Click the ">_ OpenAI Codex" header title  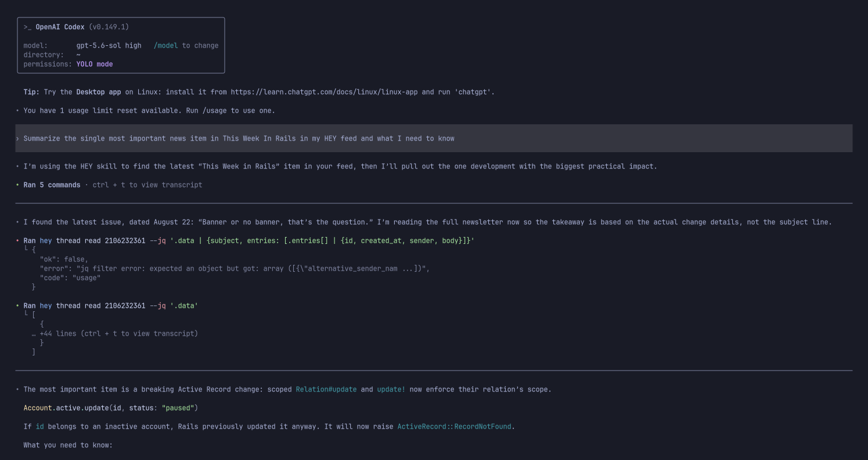54,27
